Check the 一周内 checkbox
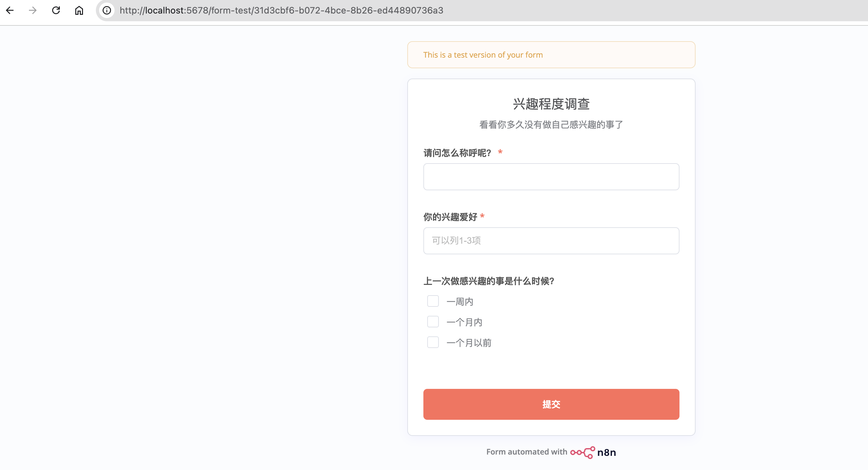This screenshot has width=868, height=470. pos(433,301)
